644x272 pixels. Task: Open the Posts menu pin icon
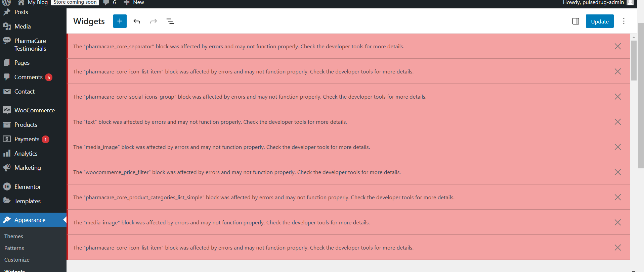pyautogui.click(x=7, y=12)
